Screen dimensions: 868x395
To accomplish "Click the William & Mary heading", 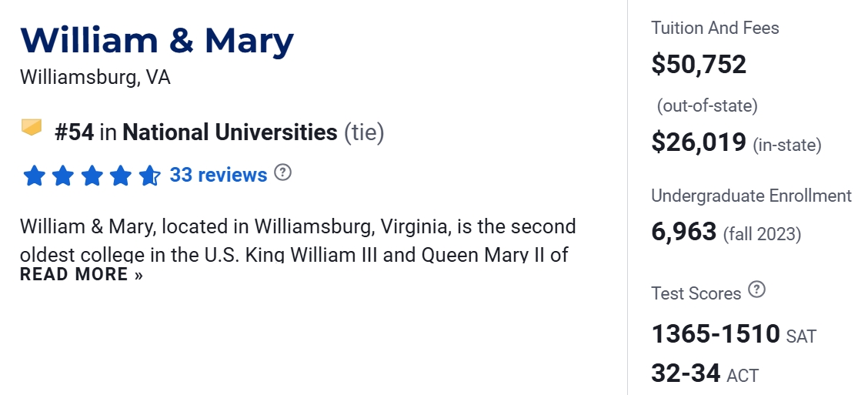I will tap(157, 40).
